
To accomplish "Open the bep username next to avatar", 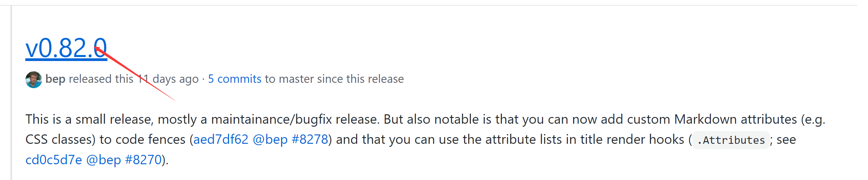I will [55, 79].
